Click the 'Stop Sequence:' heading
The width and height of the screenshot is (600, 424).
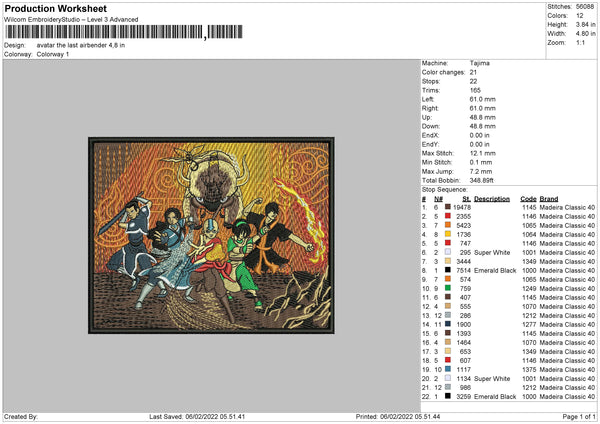tap(445, 189)
